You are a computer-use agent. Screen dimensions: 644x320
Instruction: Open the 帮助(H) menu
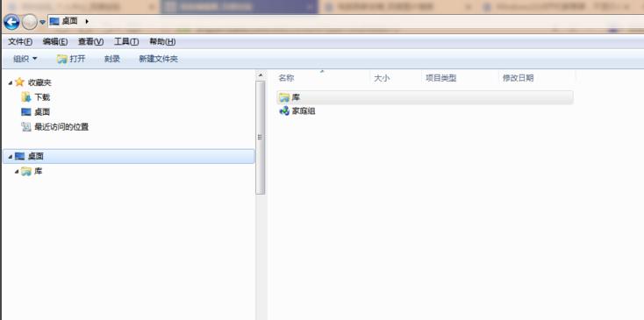tap(162, 41)
